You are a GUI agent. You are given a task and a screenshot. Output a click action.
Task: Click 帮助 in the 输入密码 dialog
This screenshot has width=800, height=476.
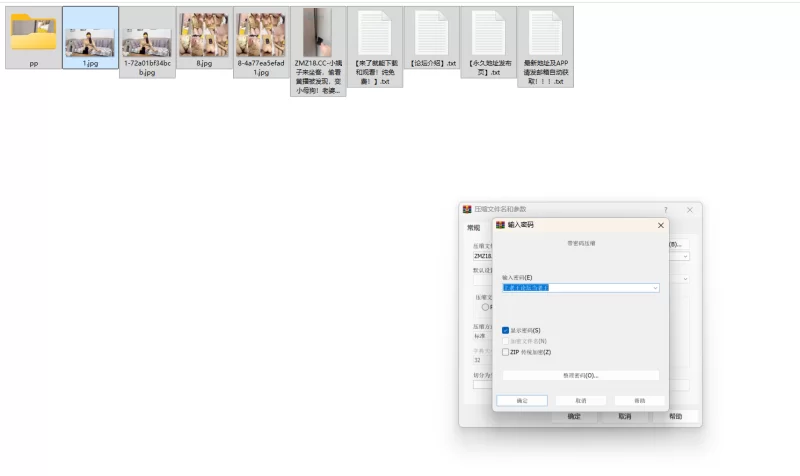coord(639,400)
